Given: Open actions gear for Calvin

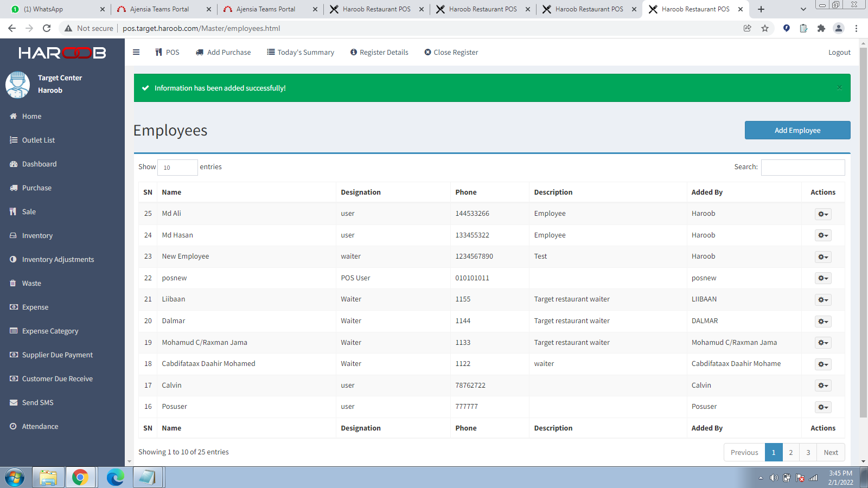Looking at the screenshot, I should pos(823,386).
